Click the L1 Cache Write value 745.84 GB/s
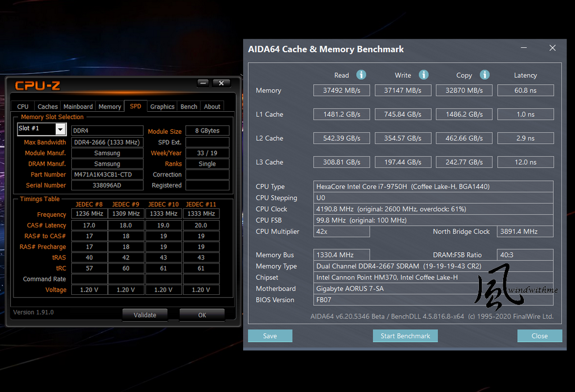The image size is (575, 392). 403,114
